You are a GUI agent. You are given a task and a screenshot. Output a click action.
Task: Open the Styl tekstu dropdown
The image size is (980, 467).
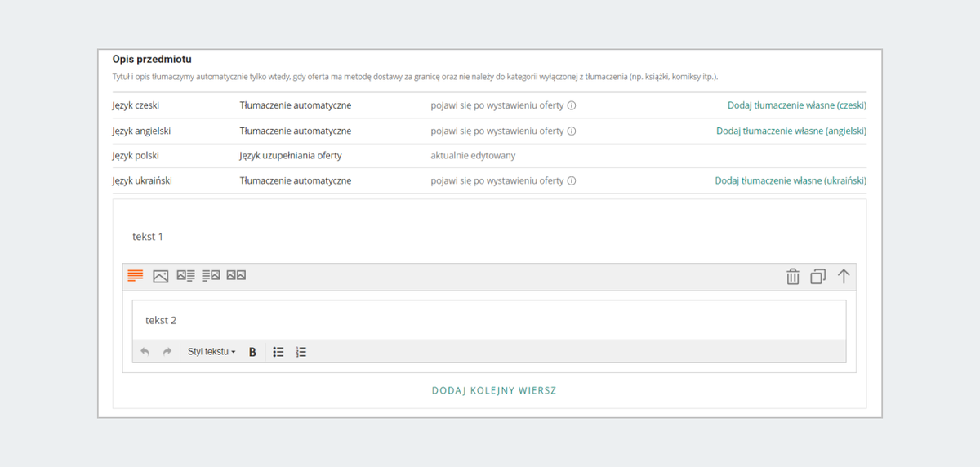[x=212, y=352]
